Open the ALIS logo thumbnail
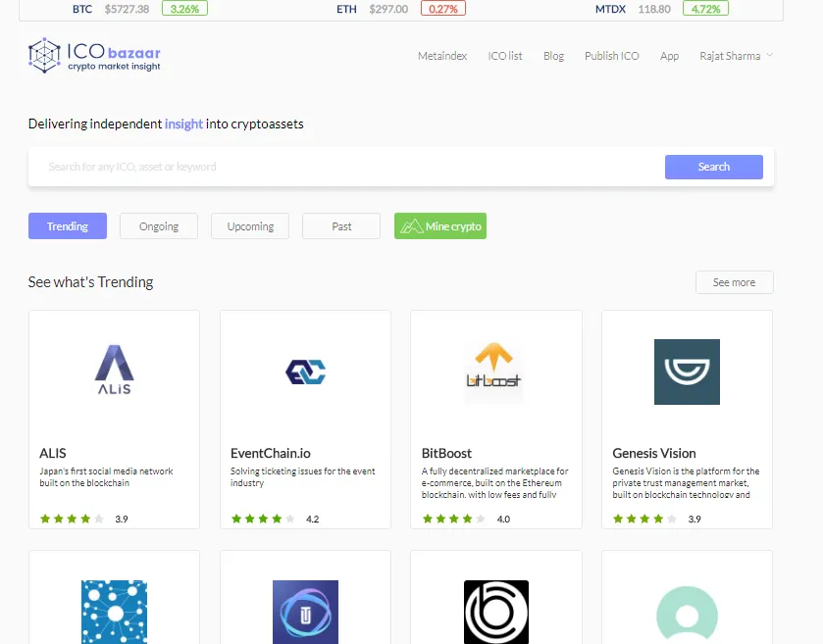 point(115,370)
